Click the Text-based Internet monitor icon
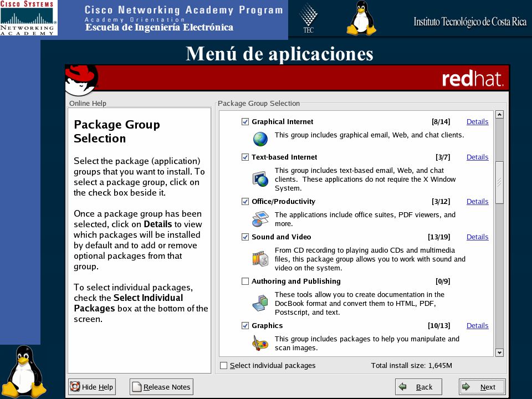532x399 pixels. [x=260, y=179]
